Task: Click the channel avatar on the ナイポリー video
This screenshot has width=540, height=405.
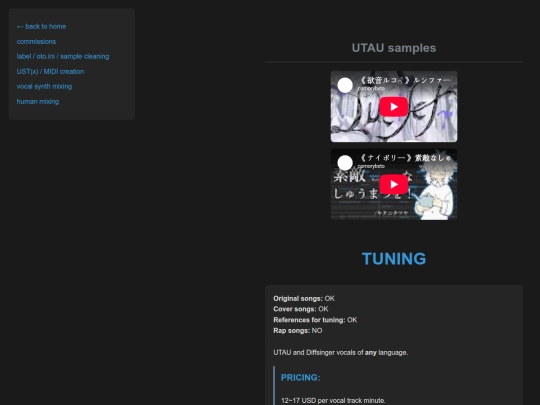Action: pos(345,163)
